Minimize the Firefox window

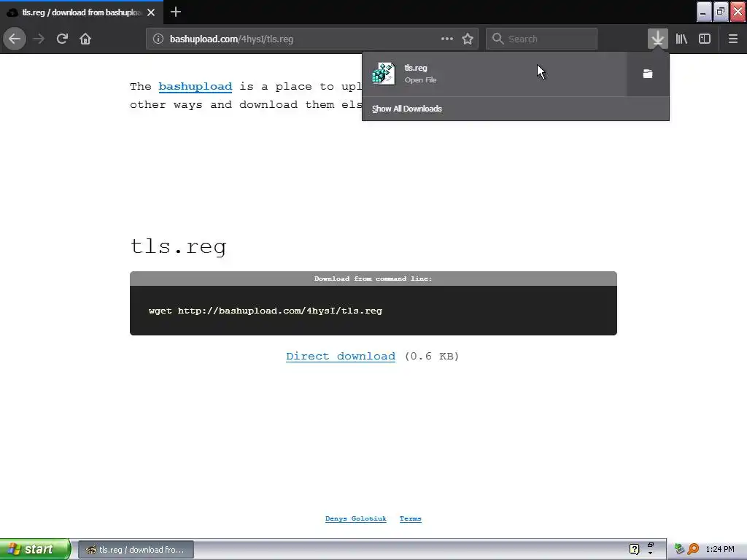tap(704, 12)
